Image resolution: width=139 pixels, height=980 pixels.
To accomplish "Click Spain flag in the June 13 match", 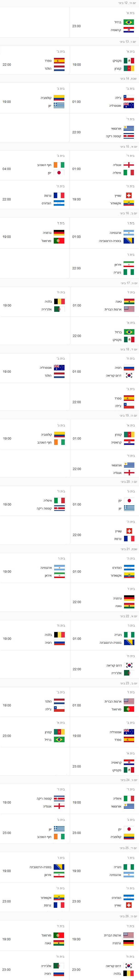I will point(59,60).
